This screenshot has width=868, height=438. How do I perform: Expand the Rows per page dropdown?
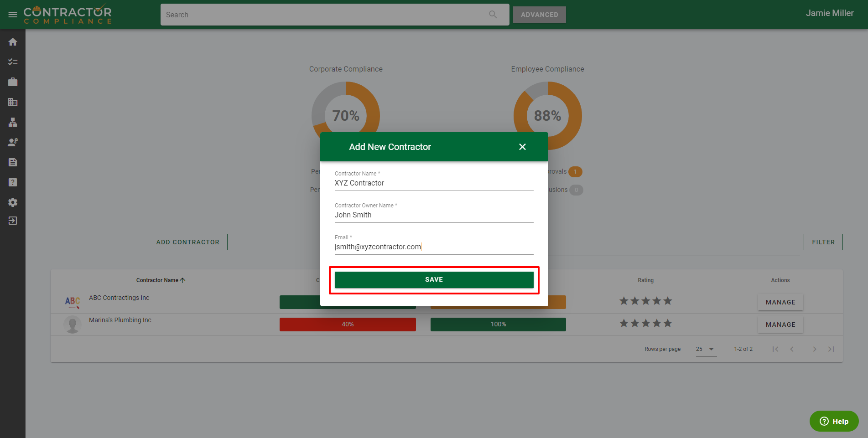(x=705, y=349)
